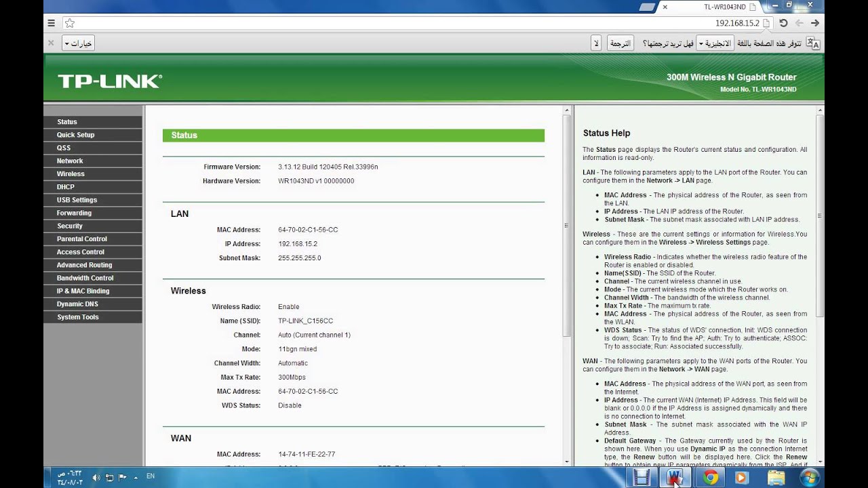
Task: Click the Action Center flag icon
Action: 122,477
